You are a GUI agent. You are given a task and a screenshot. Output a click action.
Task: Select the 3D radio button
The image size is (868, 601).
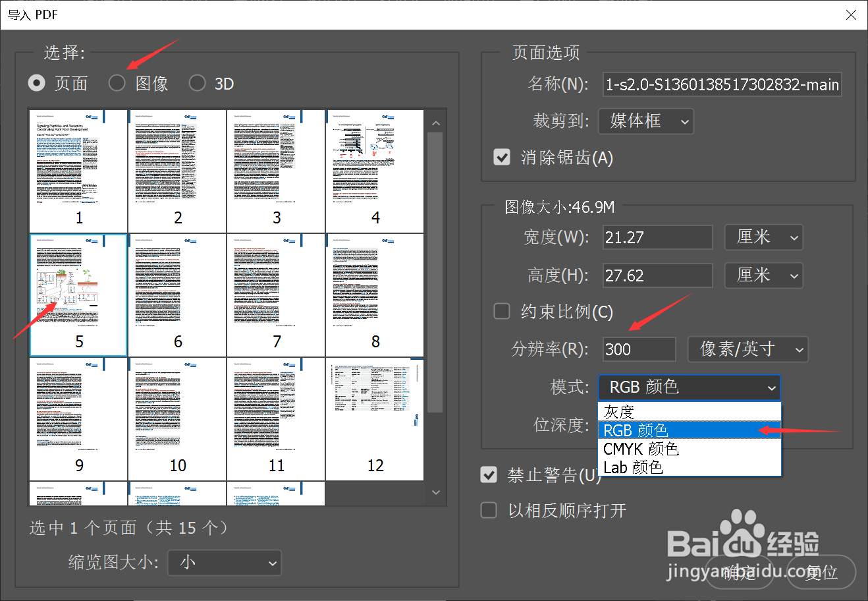(x=197, y=82)
